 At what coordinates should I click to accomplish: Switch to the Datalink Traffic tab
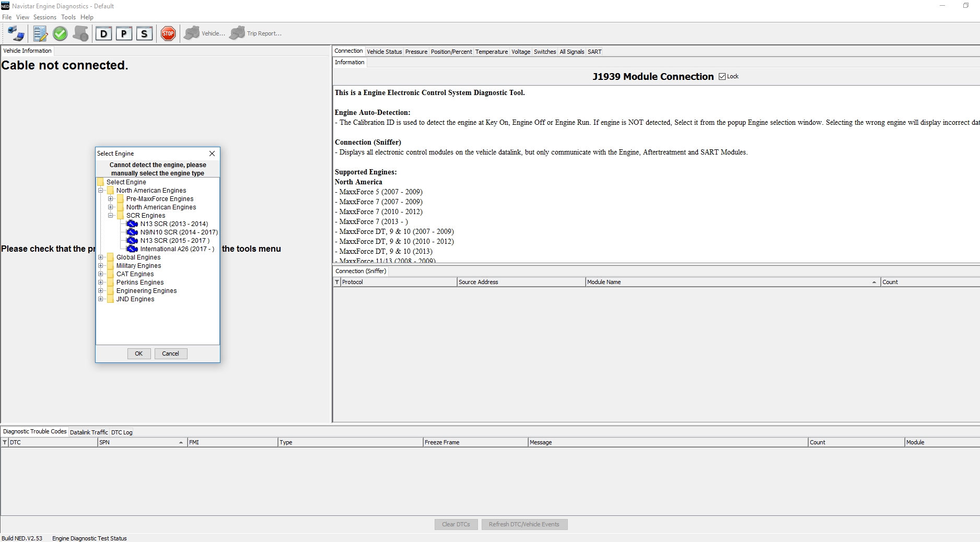(88, 432)
